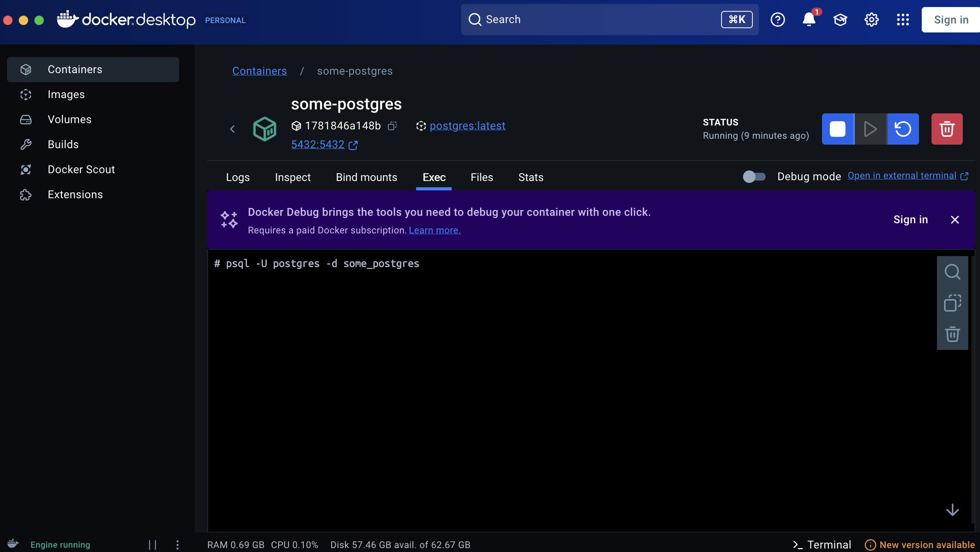Screen dimensions: 980x552
Task: Open the postgres:latest image link
Action: click(x=468, y=125)
